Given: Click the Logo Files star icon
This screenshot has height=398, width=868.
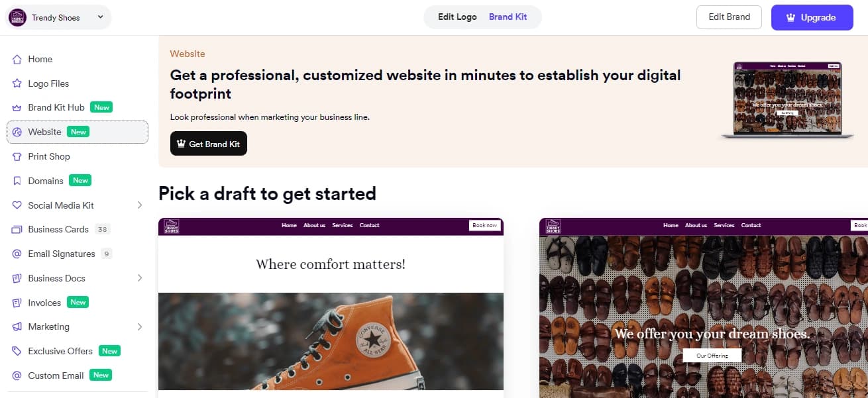Looking at the screenshot, I should click(17, 84).
